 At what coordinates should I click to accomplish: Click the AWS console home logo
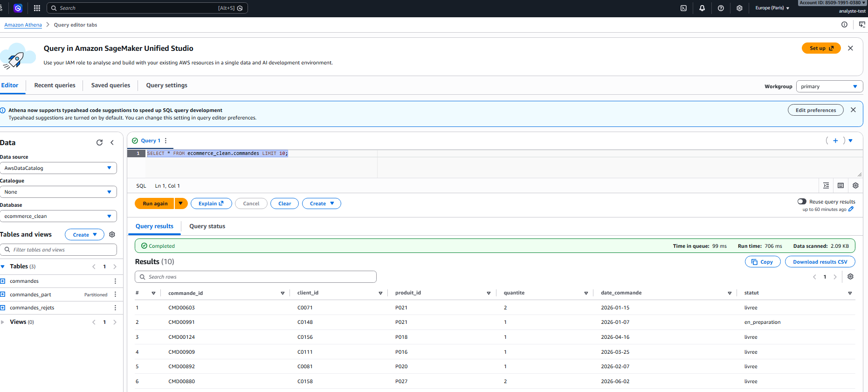[18, 8]
